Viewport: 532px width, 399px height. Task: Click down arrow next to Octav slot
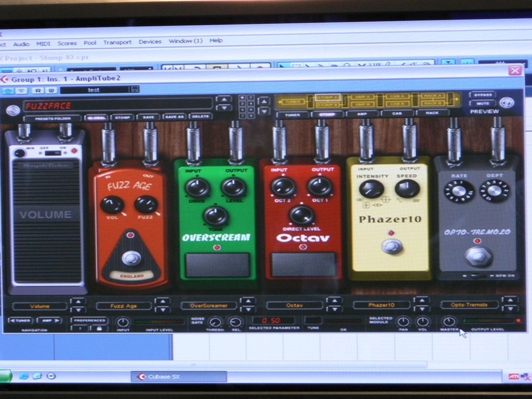(x=334, y=309)
